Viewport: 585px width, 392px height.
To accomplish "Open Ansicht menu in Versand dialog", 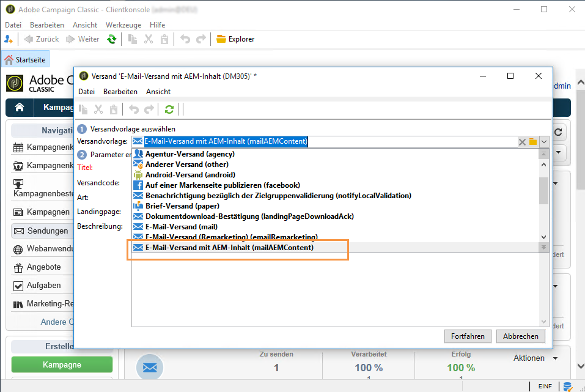I will click(158, 92).
